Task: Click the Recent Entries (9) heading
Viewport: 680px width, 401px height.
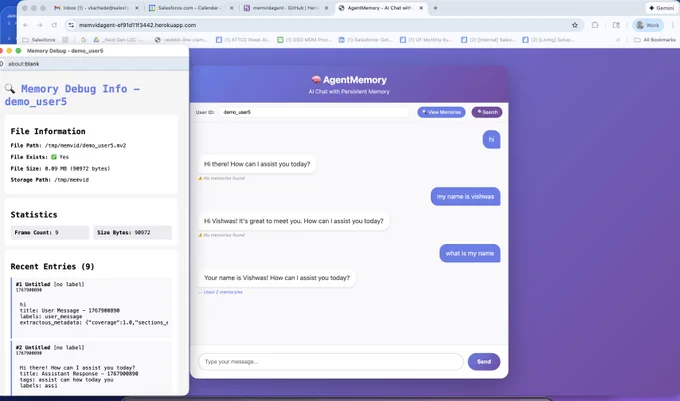Action: [x=52, y=266]
